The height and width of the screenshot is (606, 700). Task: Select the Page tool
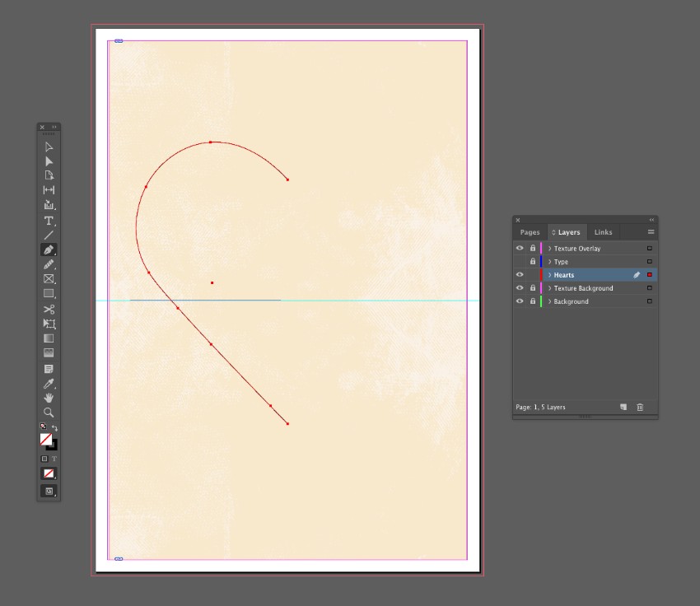pos(49,175)
